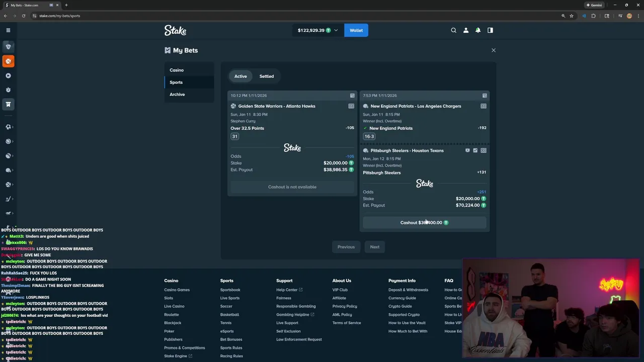The image size is (644, 362).
Task: Open the receipt icon on the Patriots bet card
Action: coord(485,96)
